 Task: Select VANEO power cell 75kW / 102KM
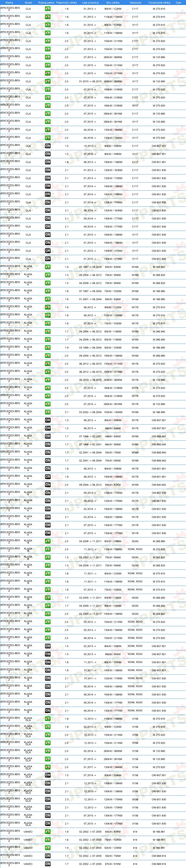click(x=113, y=840)
